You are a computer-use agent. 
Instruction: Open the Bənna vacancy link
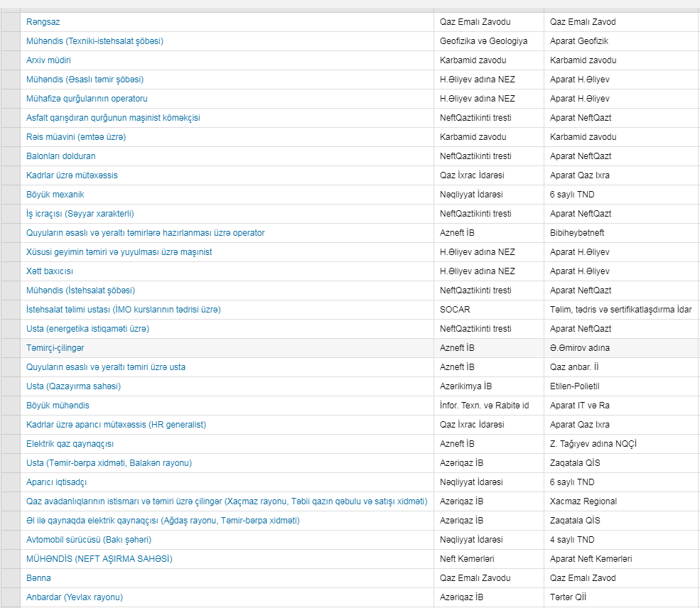[38, 578]
